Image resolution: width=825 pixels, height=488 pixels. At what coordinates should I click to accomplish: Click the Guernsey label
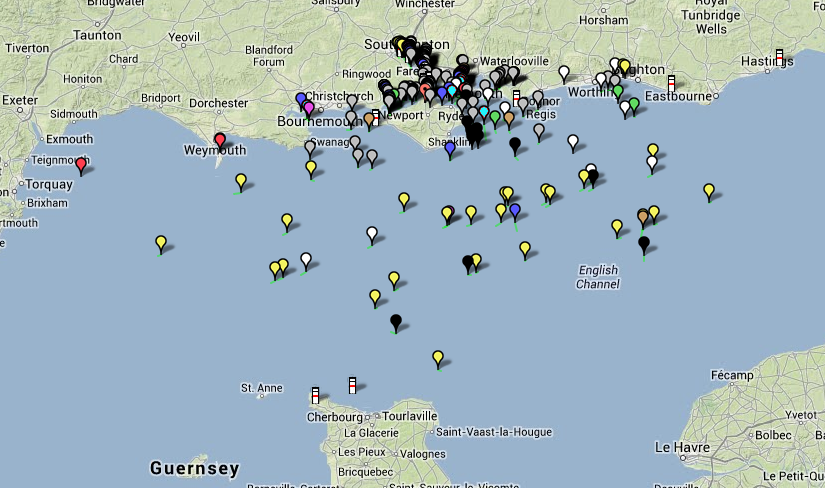pyautogui.click(x=195, y=468)
